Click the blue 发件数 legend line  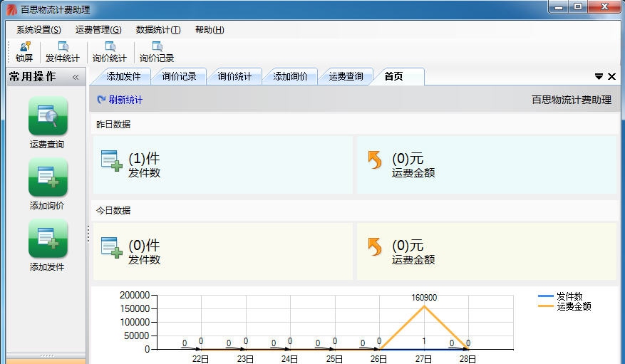tap(546, 296)
